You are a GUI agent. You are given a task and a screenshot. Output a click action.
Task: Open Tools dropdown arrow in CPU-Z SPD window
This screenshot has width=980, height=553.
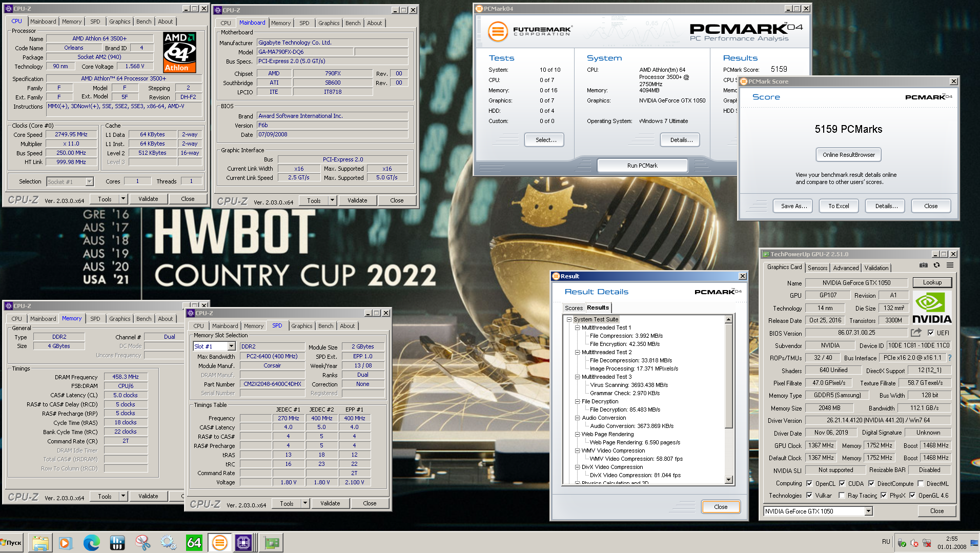[x=305, y=503]
